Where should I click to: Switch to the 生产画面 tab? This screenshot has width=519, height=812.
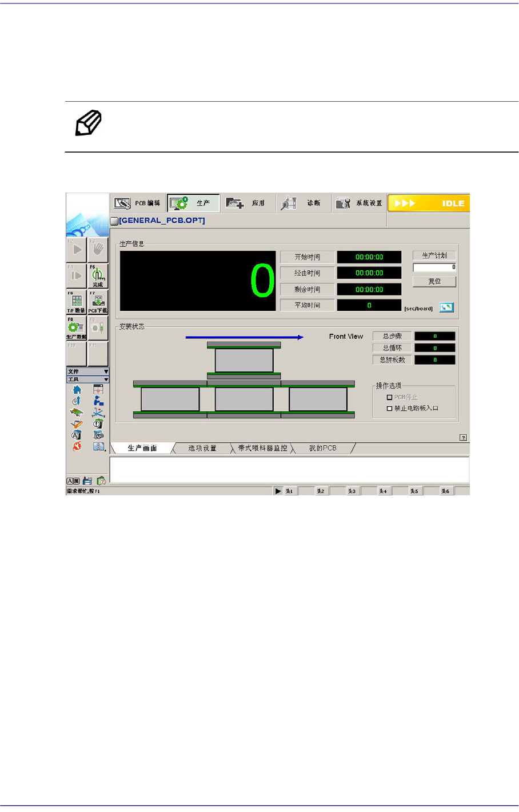tap(142, 448)
